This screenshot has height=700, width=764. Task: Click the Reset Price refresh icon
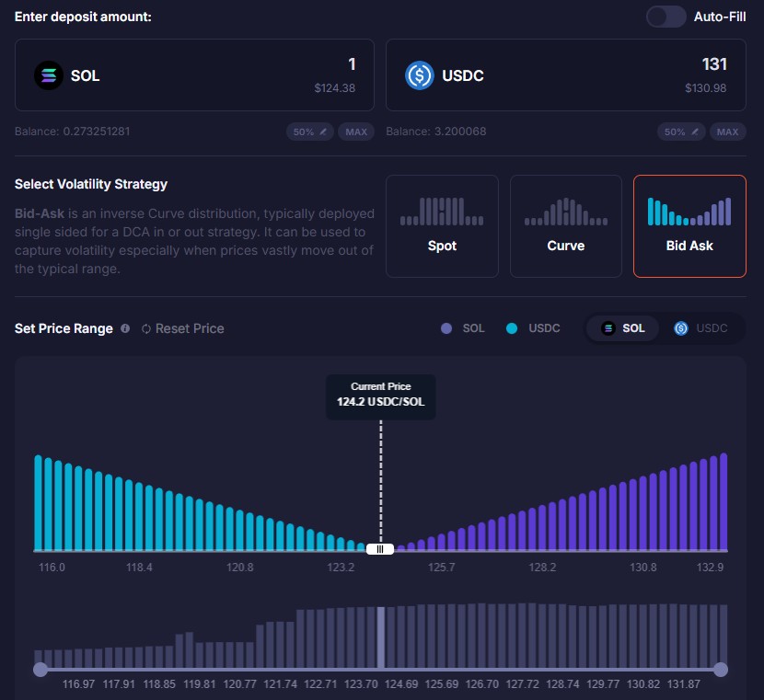point(146,328)
